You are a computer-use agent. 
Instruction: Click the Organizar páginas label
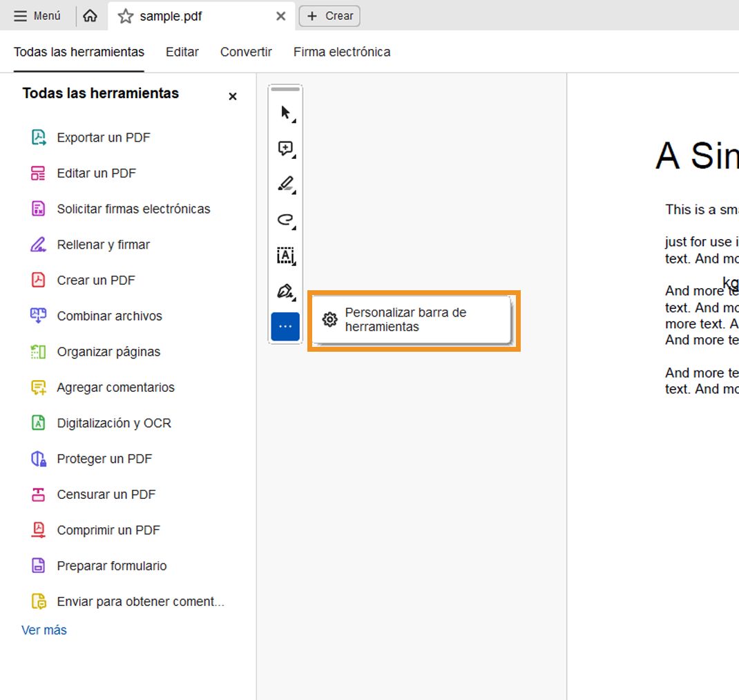[108, 352]
